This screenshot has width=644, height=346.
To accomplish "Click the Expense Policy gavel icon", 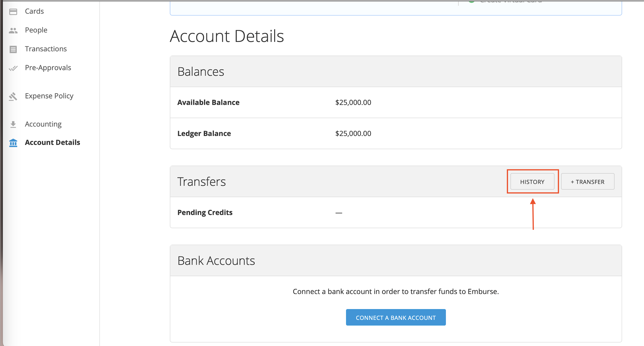I will point(13,96).
